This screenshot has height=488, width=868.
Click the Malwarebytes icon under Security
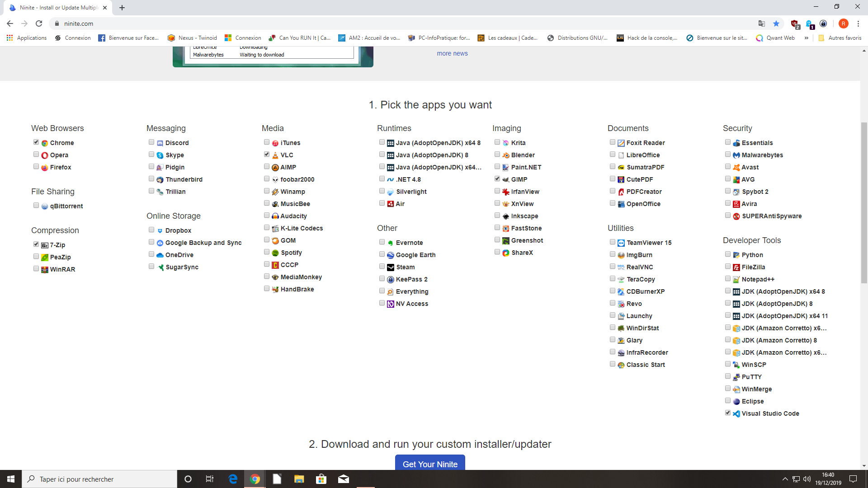point(736,155)
